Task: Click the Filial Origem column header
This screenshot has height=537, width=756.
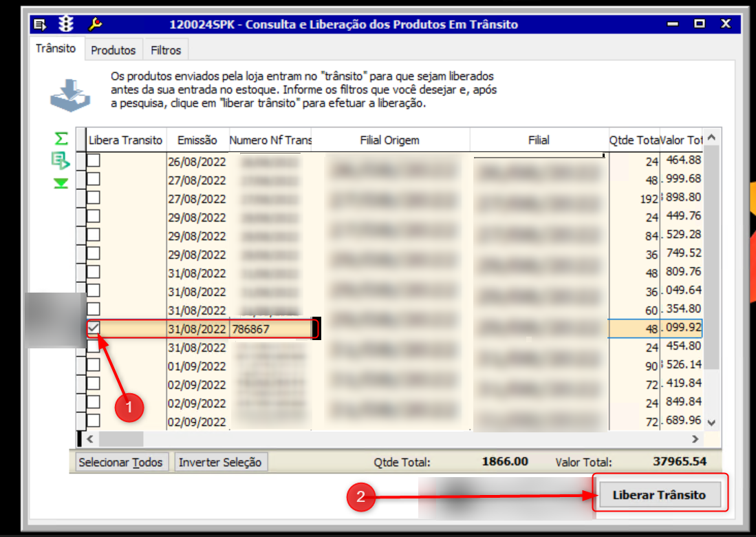Action: coord(390,140)
